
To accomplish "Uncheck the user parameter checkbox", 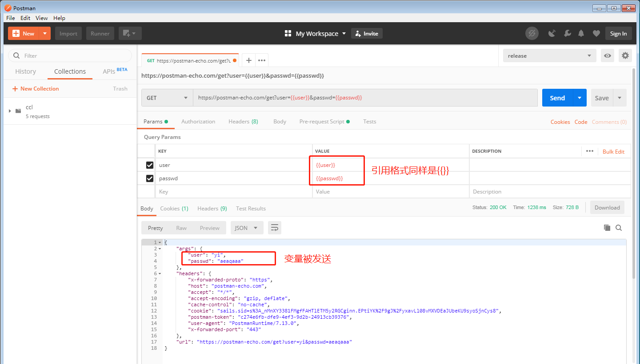I will click(150, 165).
